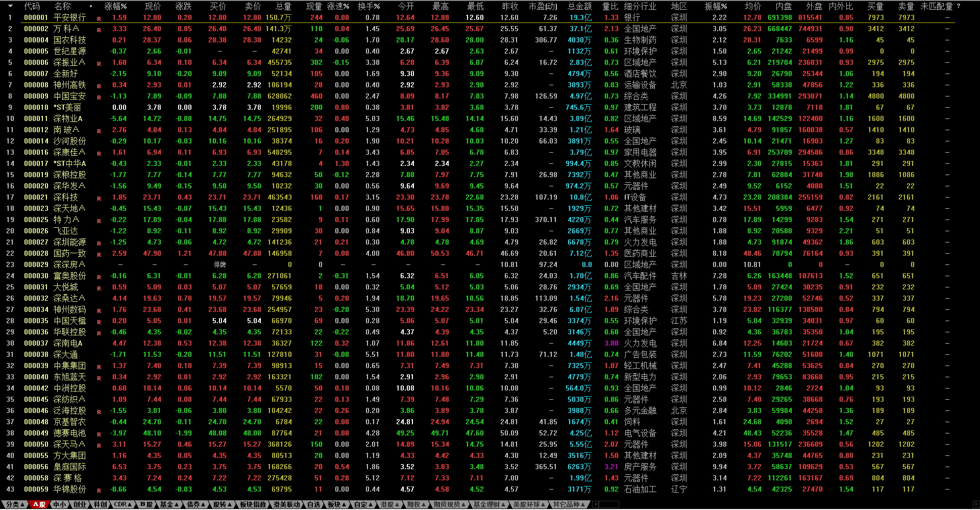Sort by 细分行业 industry column header

640,6
